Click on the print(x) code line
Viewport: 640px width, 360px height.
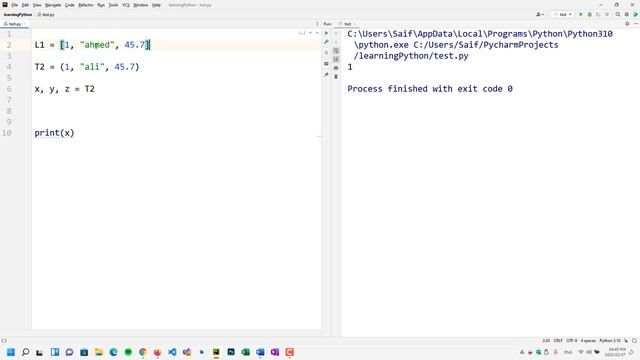click(x=54, y=133)
